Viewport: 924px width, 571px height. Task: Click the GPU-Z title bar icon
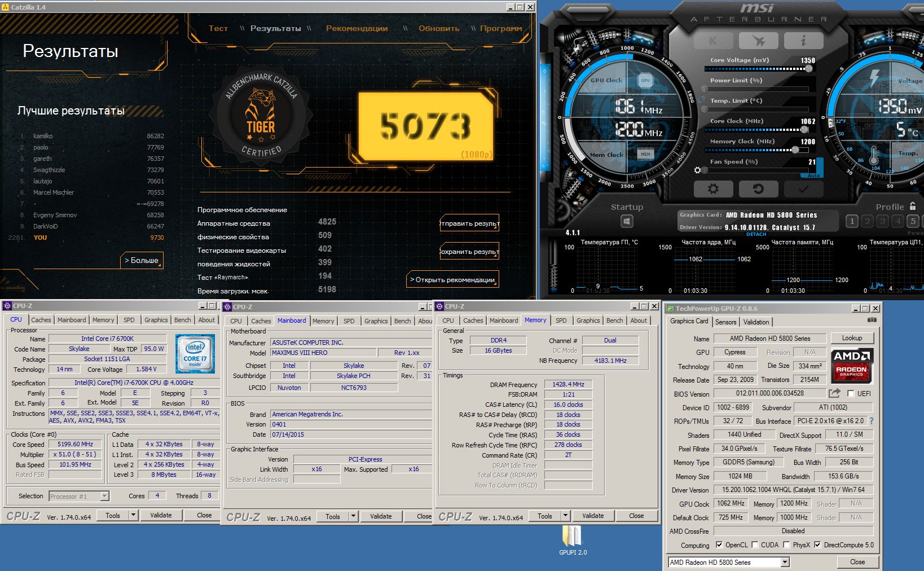(x=670, y=309)
